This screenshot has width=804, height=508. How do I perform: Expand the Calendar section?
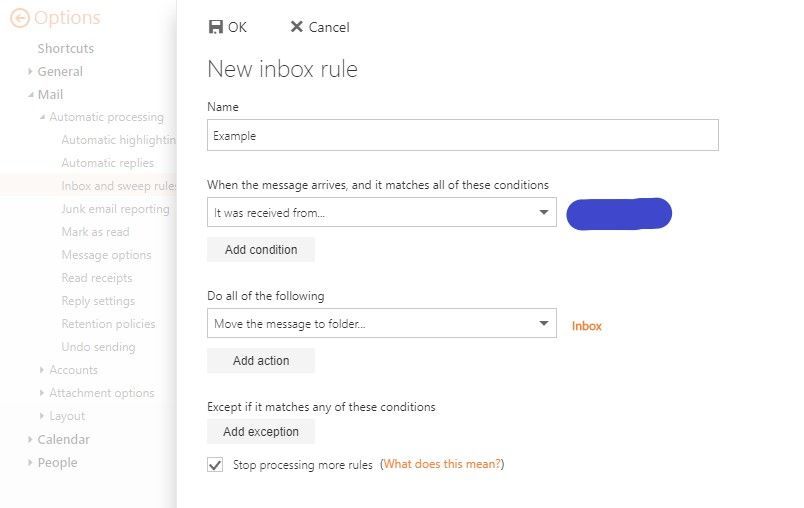[30, 439]
